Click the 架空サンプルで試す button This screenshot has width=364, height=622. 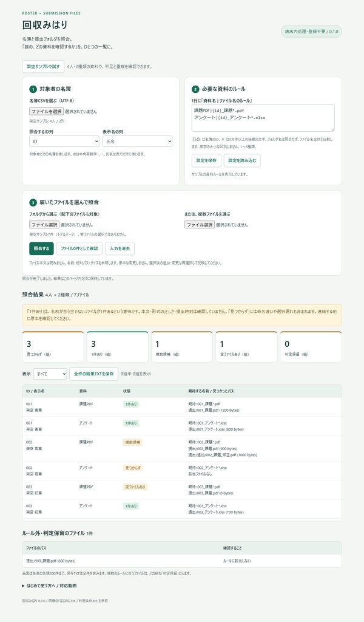point(43,67)
